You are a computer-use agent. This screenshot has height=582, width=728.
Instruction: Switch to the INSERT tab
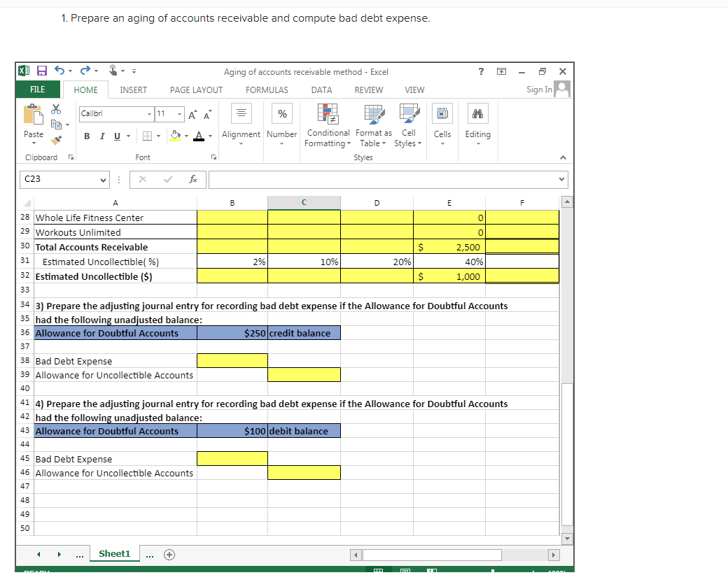(x=133, y=90)
